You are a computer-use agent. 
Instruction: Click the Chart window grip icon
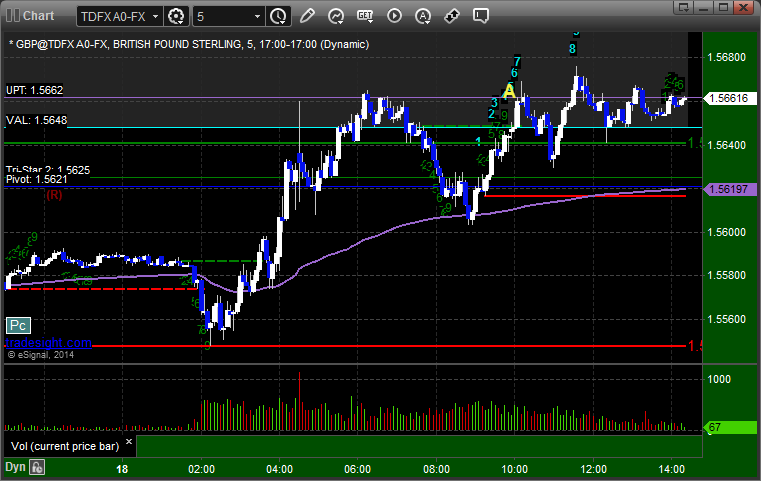click(13, 16)
